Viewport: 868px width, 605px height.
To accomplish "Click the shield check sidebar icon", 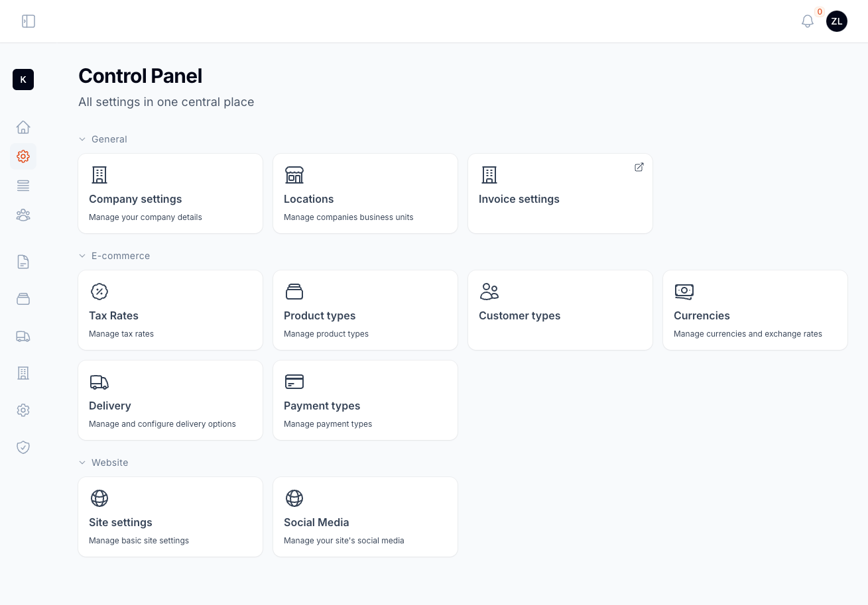I will (x=23, y=447).
